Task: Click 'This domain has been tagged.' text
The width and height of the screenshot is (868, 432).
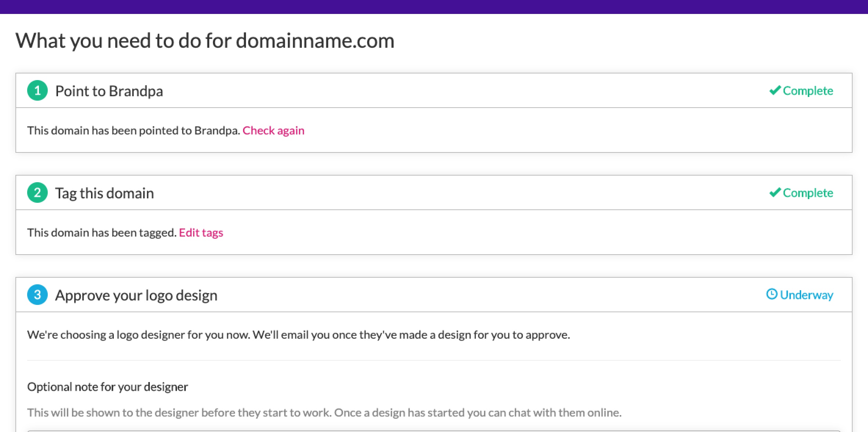Action: 102,233
